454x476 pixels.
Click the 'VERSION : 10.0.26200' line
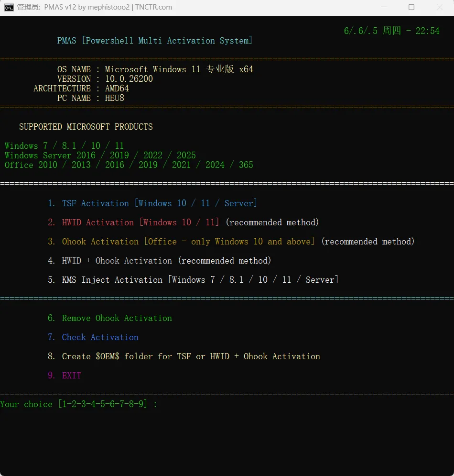pyautogui.click(x=105, y=79)
